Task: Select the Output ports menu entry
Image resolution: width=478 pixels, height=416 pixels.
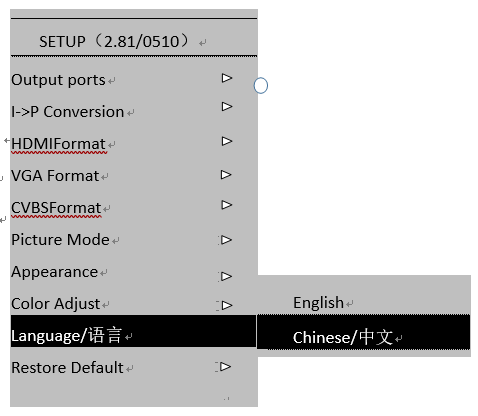Action: click(58, 80)
